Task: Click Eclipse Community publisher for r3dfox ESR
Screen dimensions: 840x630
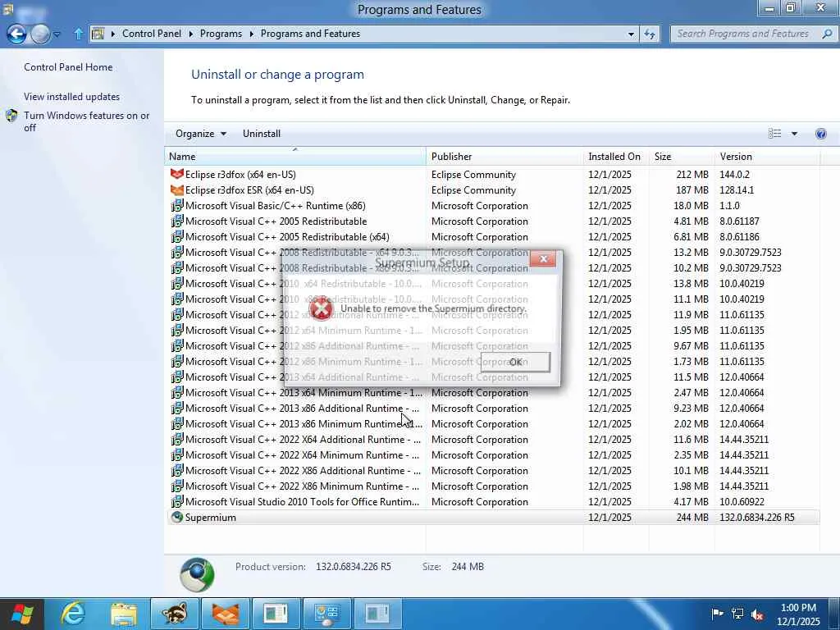Action: click(473, 189)
